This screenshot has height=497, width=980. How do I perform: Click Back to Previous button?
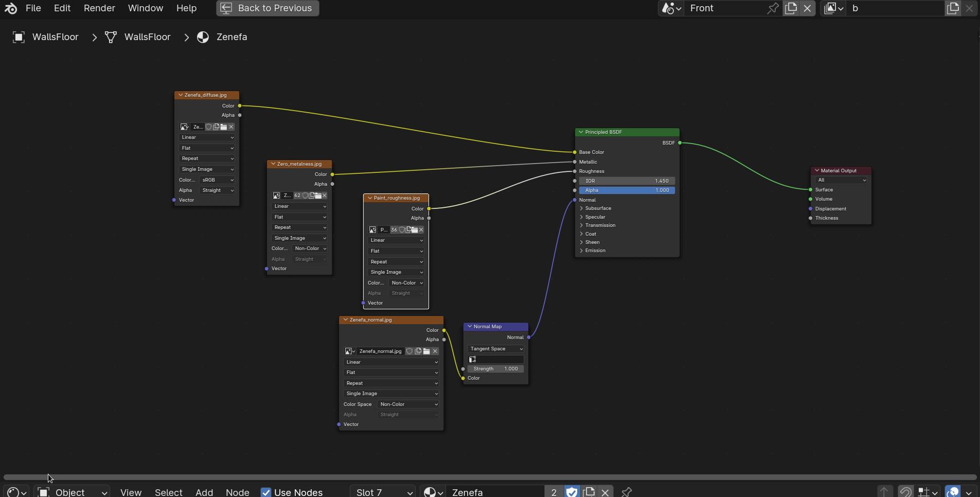[x=268, y=8]
